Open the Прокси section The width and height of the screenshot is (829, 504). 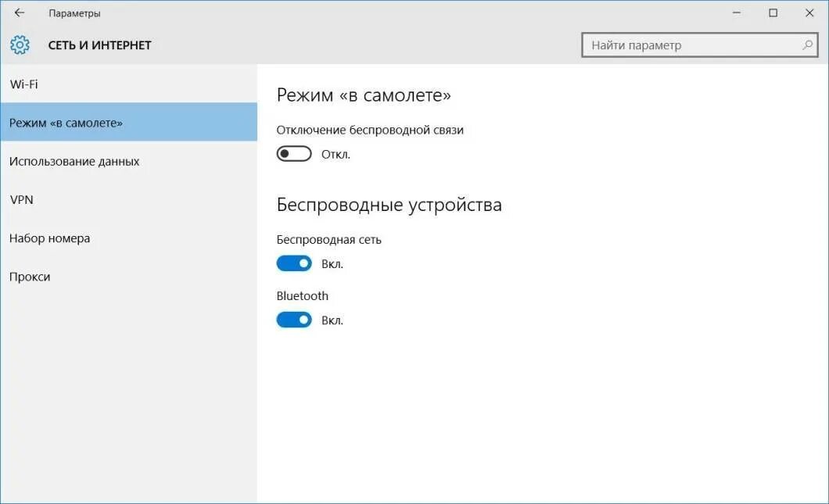click(x=128, y=277)
